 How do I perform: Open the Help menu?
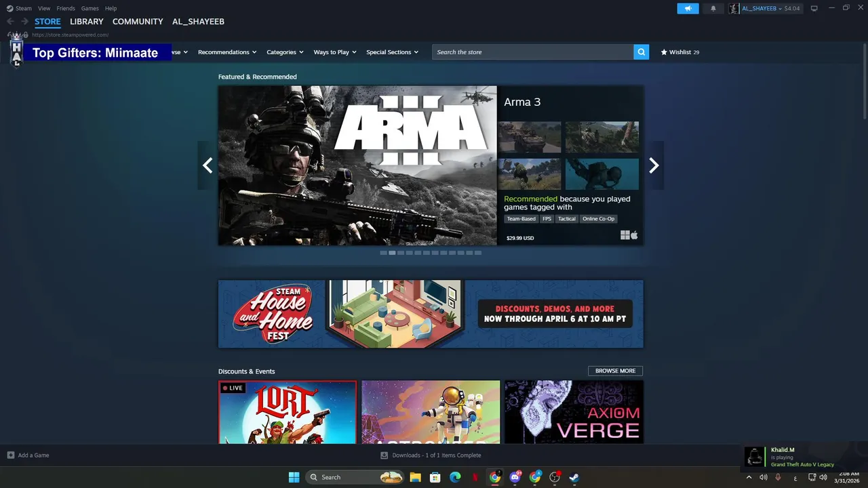(x=111, y=8)
